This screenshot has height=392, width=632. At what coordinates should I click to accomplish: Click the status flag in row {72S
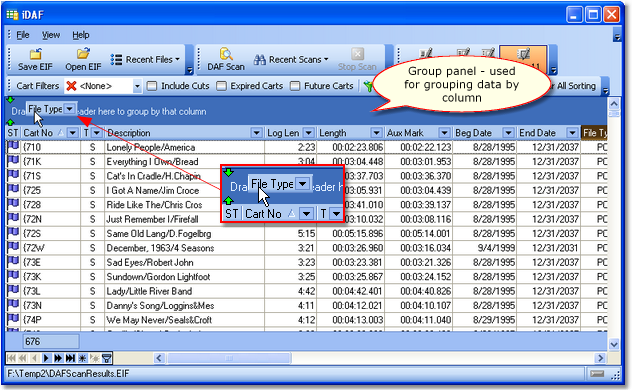[13, 233]
